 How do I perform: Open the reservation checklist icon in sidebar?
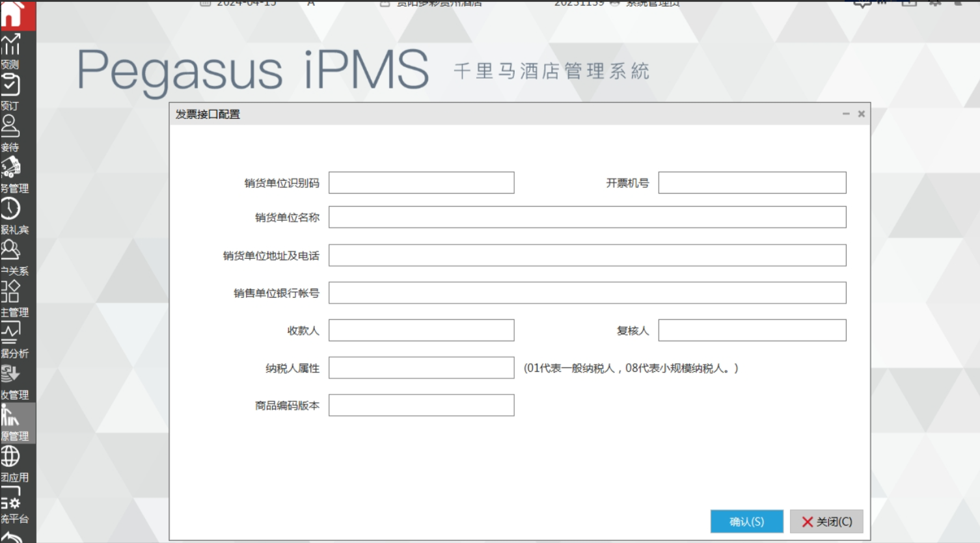coord(10,86)
